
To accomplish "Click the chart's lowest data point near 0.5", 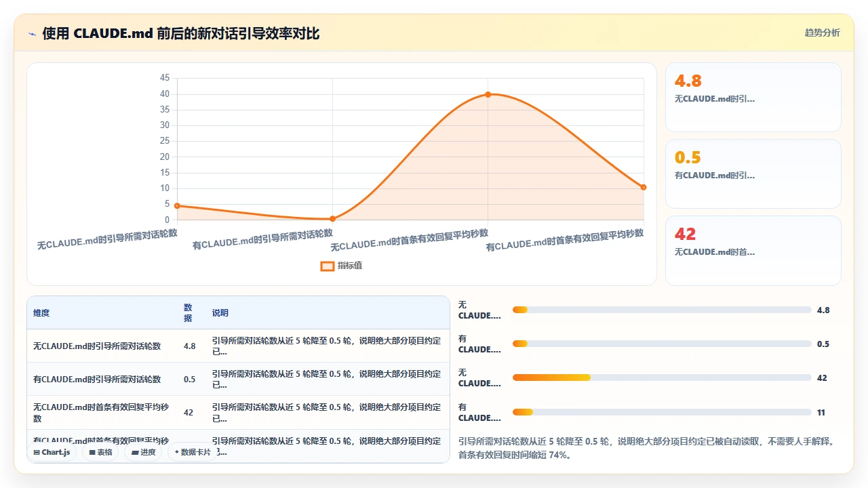I will 332,219.
